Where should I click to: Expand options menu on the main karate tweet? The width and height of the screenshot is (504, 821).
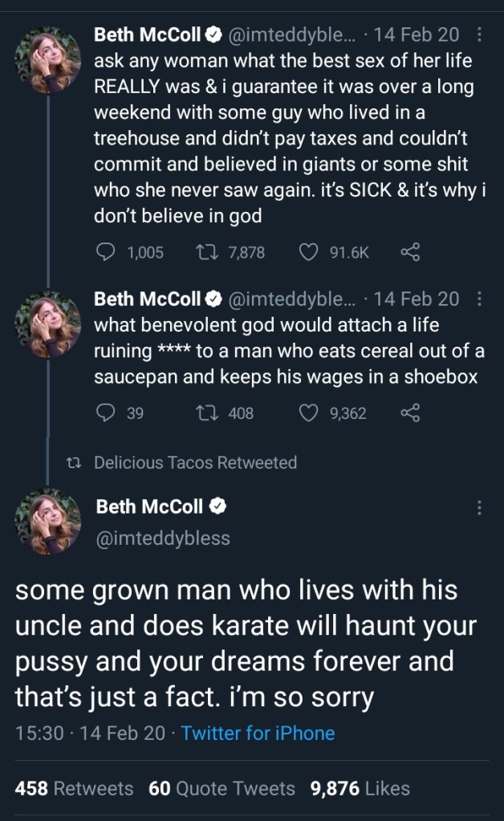(x=479, y=507)
